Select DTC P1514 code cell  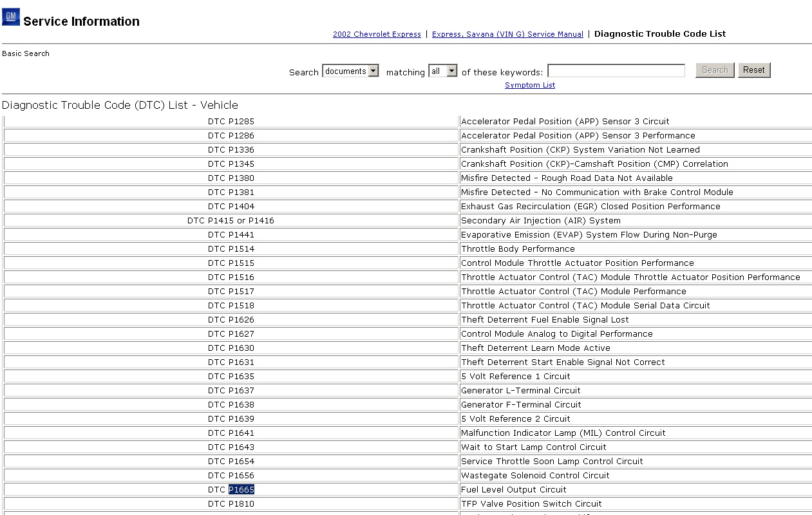click(231, 248)
